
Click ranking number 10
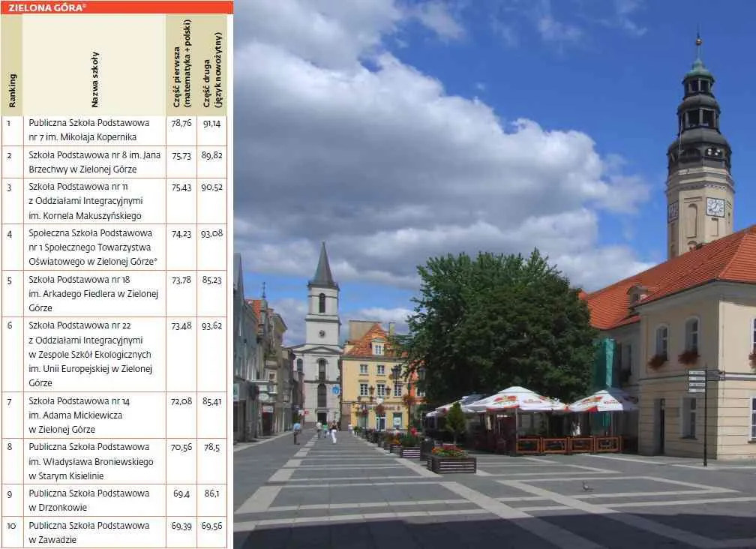click(11, 526)
